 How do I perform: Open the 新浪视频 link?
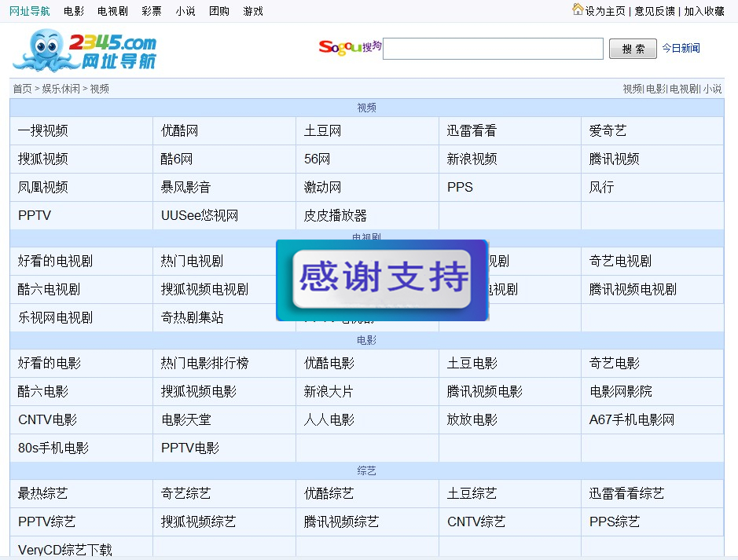472,159
